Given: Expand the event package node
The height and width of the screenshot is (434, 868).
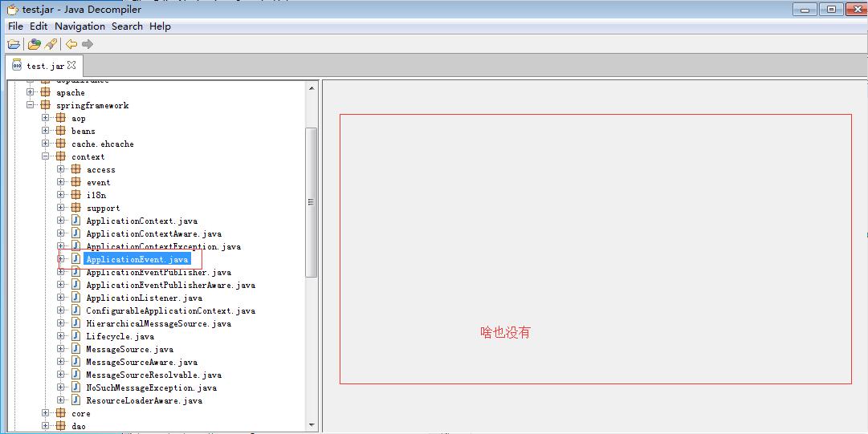Looking at the screenshot, I should click(61, 182).
